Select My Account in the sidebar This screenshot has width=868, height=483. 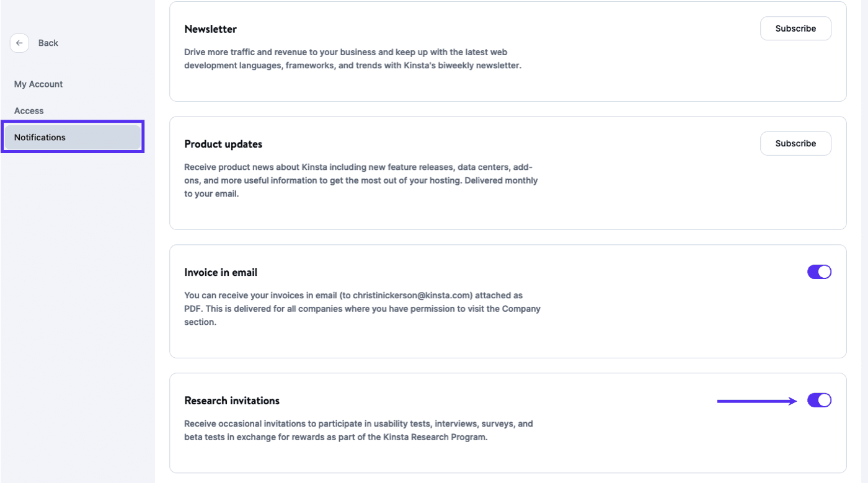[38, 84]
